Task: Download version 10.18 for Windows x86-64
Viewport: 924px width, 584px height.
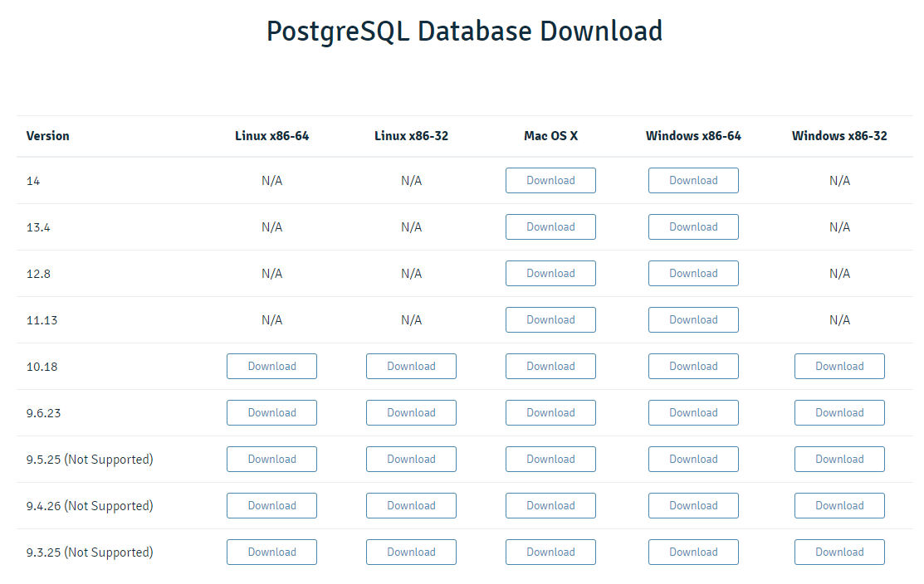Action: (x=693, y=366)
